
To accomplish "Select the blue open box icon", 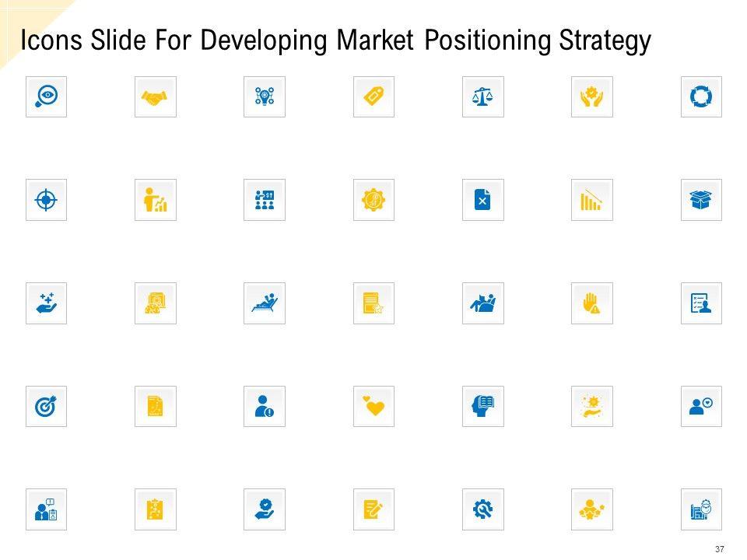I will click(x=701, y=200).
